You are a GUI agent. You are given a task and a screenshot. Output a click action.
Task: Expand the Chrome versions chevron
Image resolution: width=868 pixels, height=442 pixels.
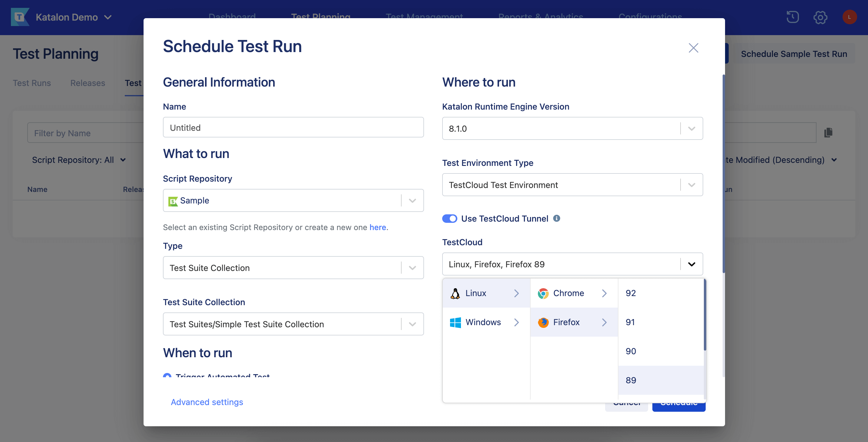pos(604,293)
